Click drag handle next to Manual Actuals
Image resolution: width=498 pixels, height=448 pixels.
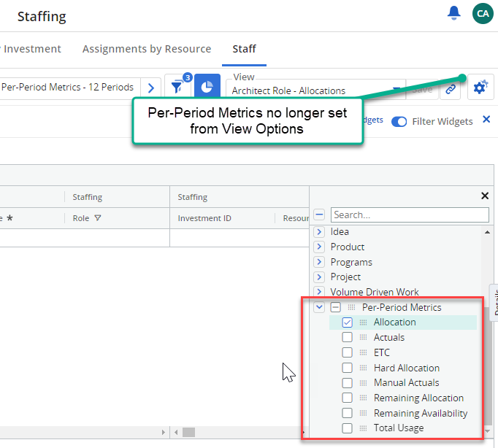tap(363, 382)
